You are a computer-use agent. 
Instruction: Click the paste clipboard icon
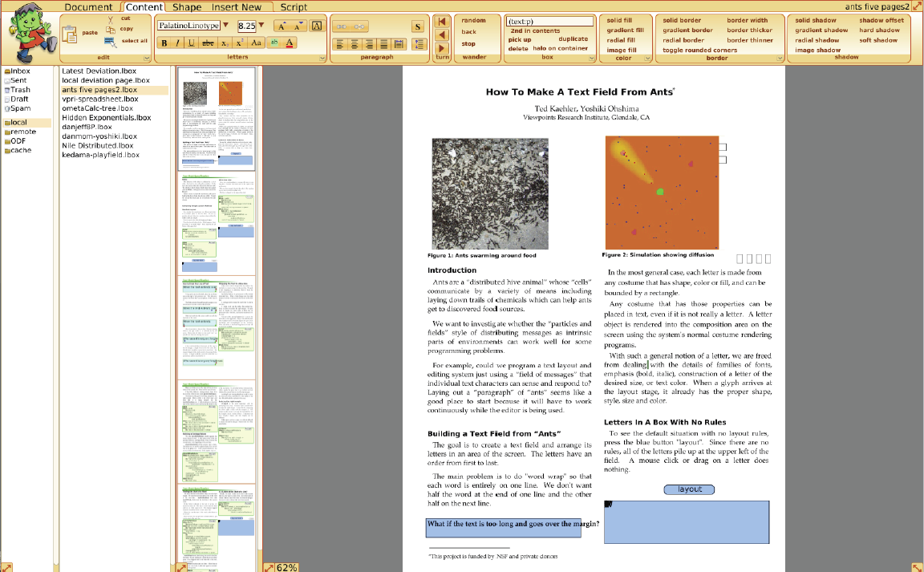click(x=69, y=34)
